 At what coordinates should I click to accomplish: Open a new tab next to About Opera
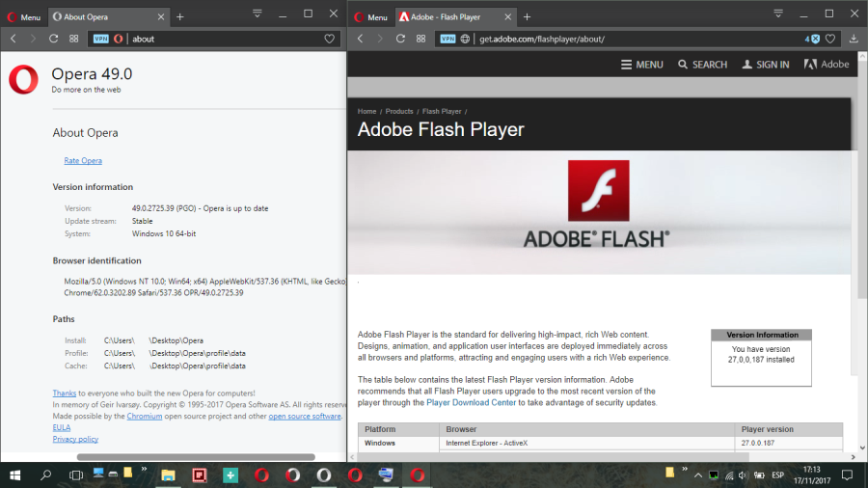pos(180,17)
